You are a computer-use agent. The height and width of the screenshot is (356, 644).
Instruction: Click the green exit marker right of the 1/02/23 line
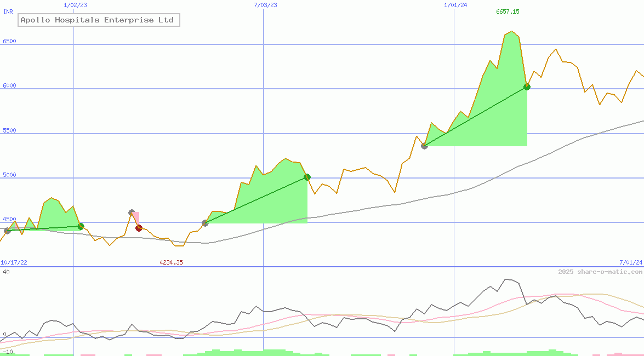(x=81, y=226)
